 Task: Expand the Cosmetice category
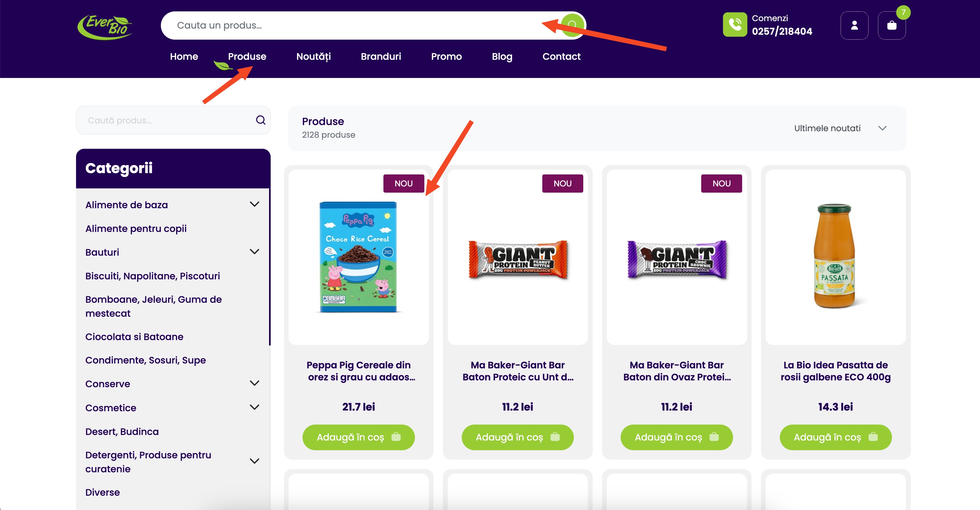[x=254, y=407]
